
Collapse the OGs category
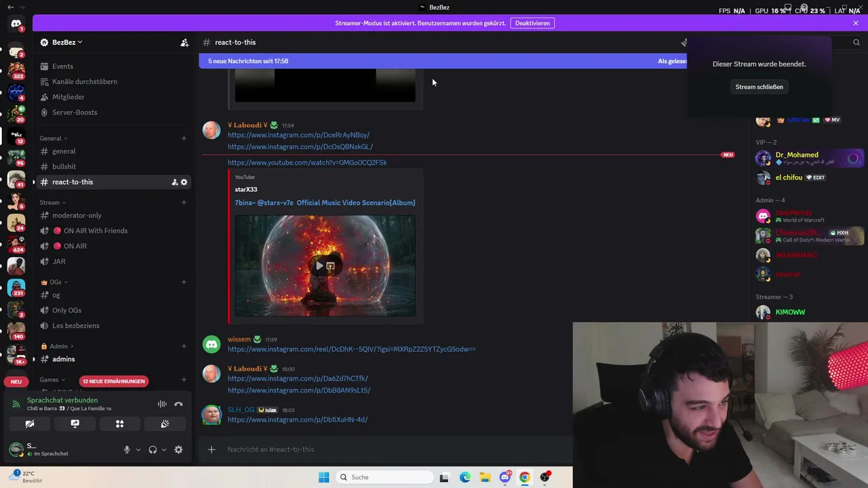[55, 282]
